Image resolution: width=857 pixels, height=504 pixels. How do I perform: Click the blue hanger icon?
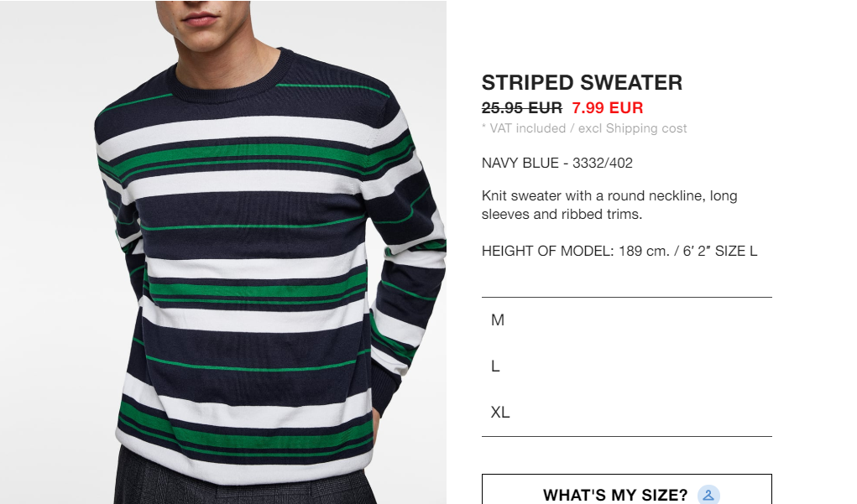point(708,495)
